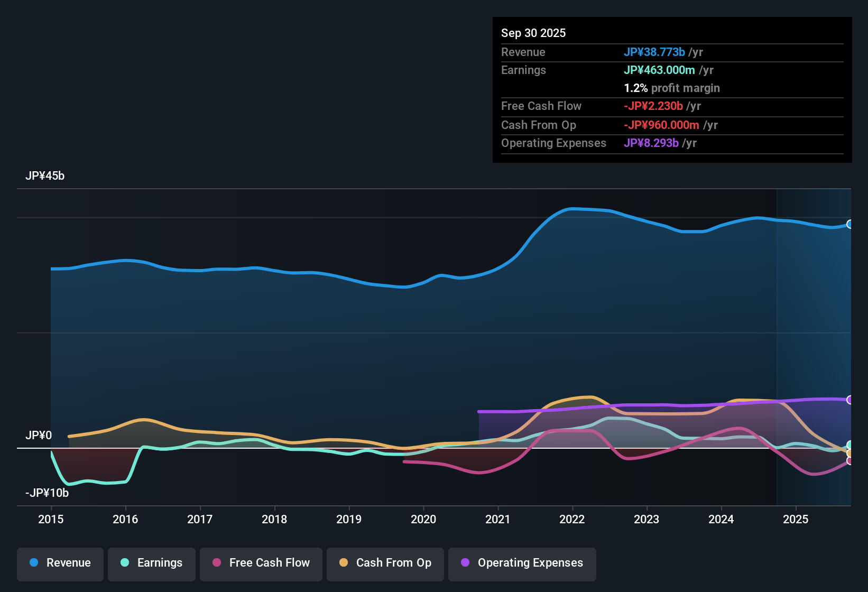Select the 2020 label on the timeline axis
Screen dimensions: 868x592
tap(423, 520)
